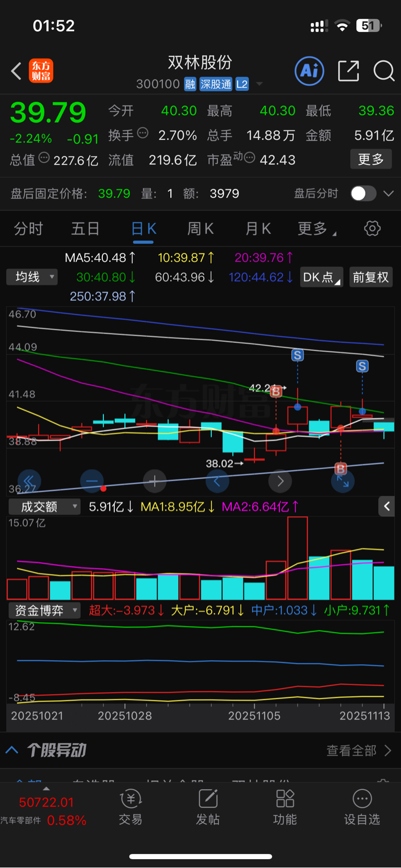Image resolution: width=401 pixels, height=868 pixels.
Task: Tap MA 120:44.62 value
Action: click(x=261, y=277)
